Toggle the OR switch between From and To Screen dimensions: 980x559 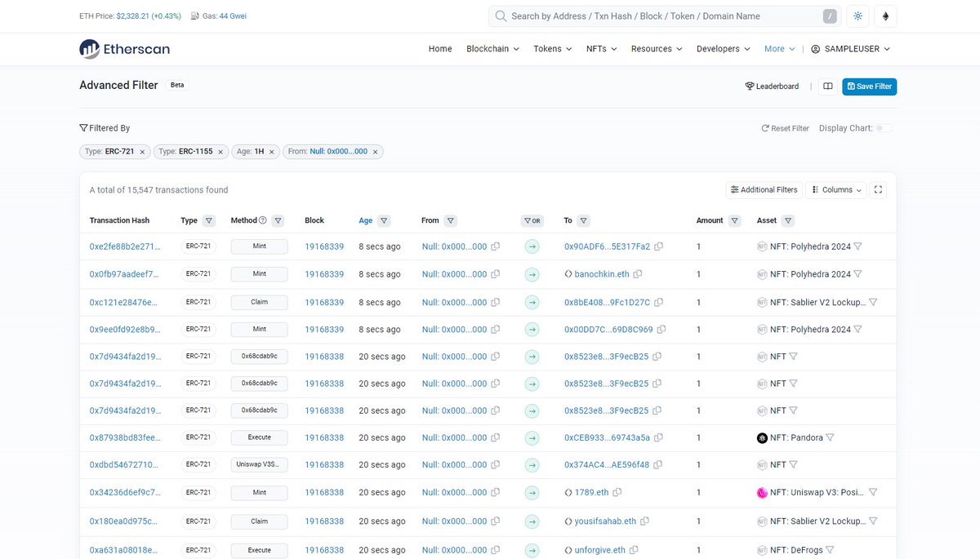532,220
